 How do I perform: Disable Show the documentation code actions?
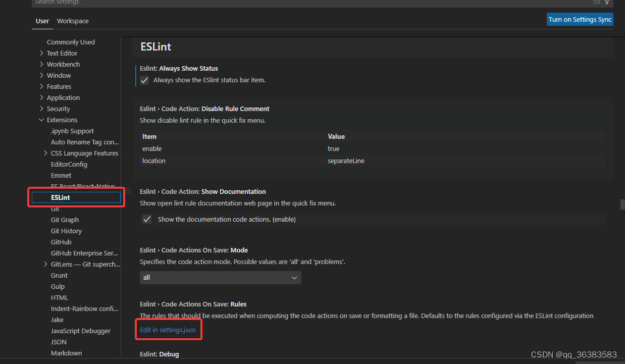coord(146,219)
